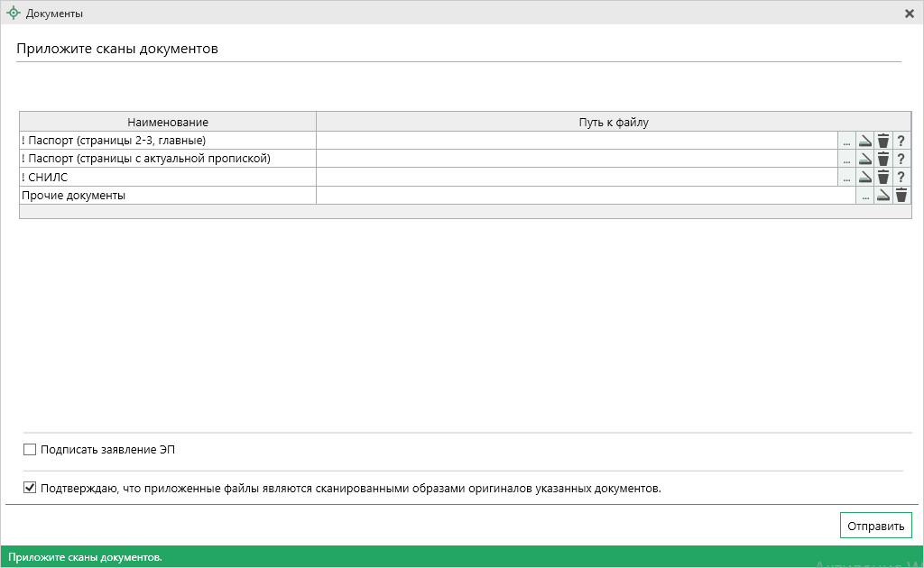Image resolution: width=924 pixels, height=568 pixels.
Task: Delete file in main passport pages row
Action: [883, 141]
